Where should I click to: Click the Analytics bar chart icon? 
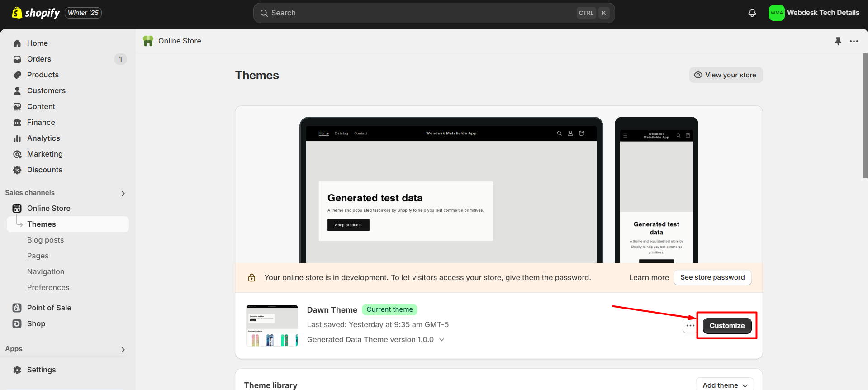coord(17,138)
